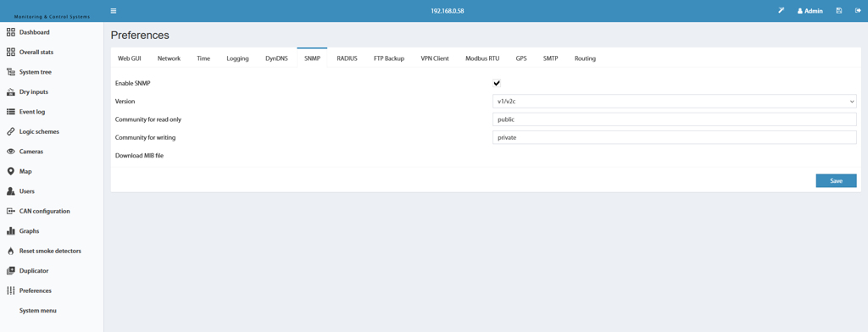
Task: Click the Monitoring & Control Systems logo text
Action: [52, 17]
